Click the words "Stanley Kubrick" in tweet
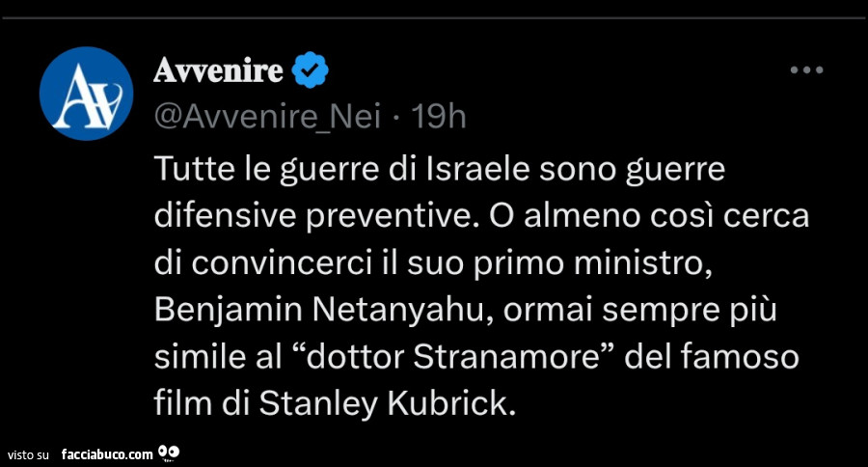This screenshot has width=868, height=467. [384, 402]
